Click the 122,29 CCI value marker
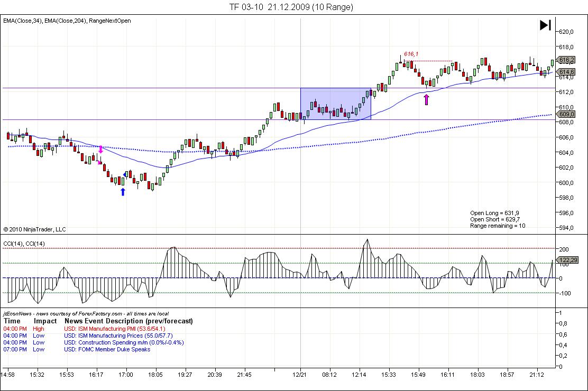 coord(568,260)
